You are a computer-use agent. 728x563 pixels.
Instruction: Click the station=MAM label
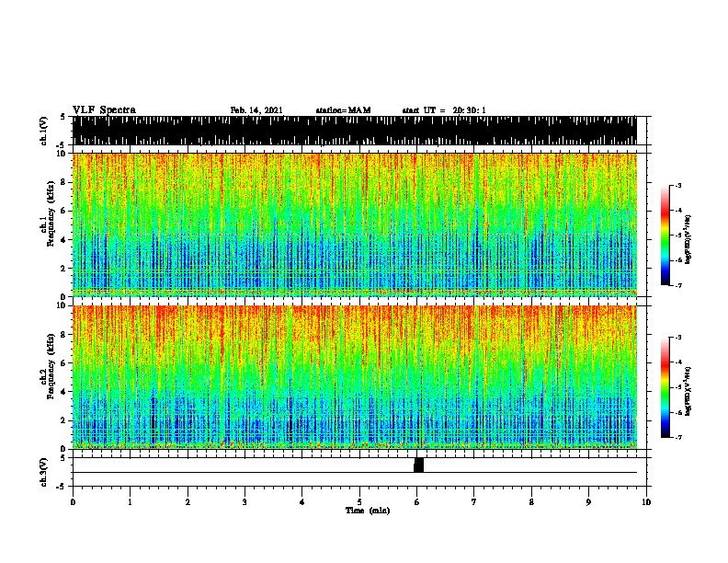[343, 110]
